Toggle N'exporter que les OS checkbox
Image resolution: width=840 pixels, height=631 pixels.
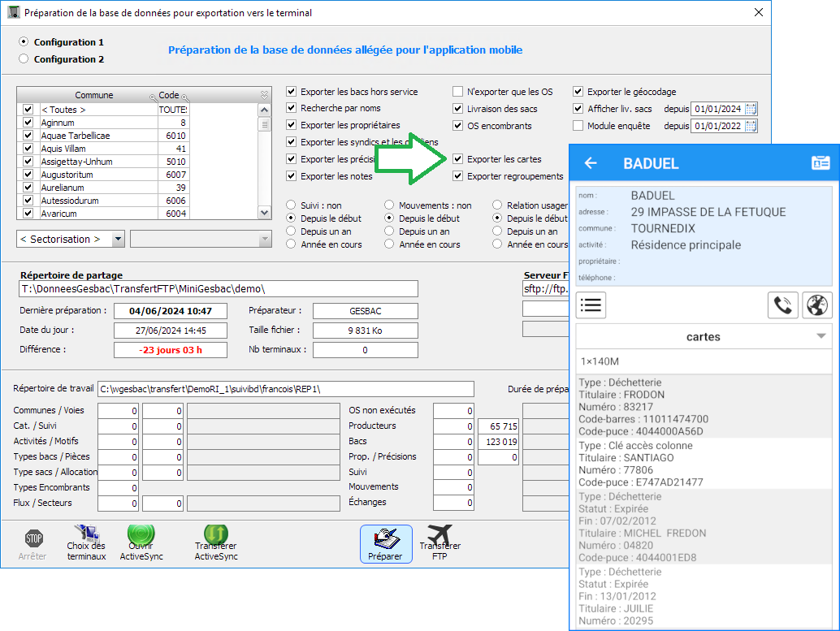pos(458,92)
